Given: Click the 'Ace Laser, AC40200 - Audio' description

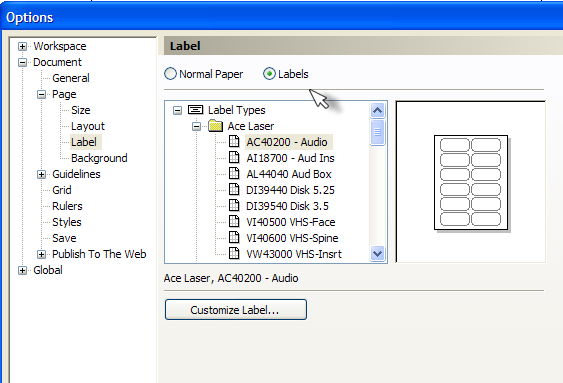Looking at the screenshot, I should (x=231, y=279).
